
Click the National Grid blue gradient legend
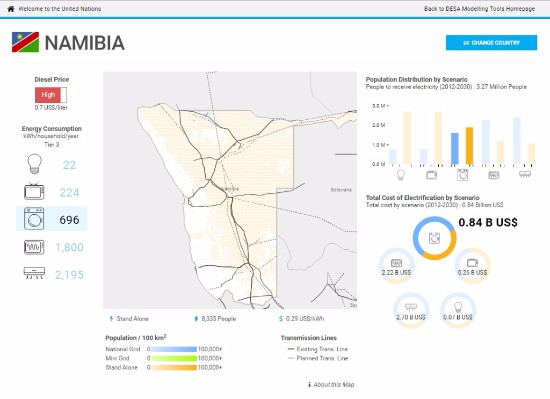(174, 349)
